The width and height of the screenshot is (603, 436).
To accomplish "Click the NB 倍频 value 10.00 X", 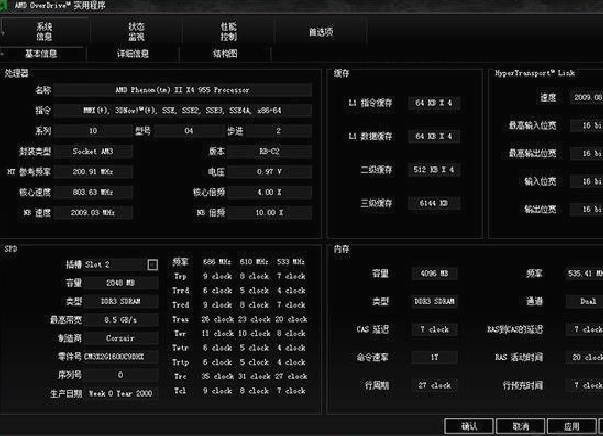I will (x=269, y=212).
